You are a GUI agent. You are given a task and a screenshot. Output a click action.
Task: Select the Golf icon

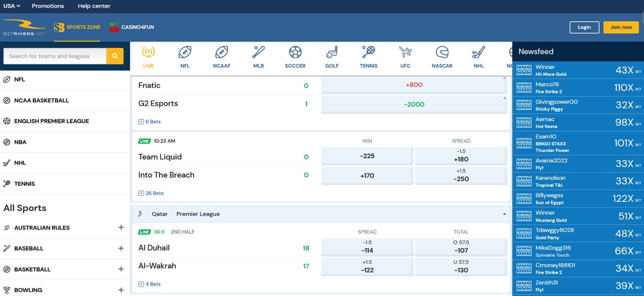click(x=332, y=52)
